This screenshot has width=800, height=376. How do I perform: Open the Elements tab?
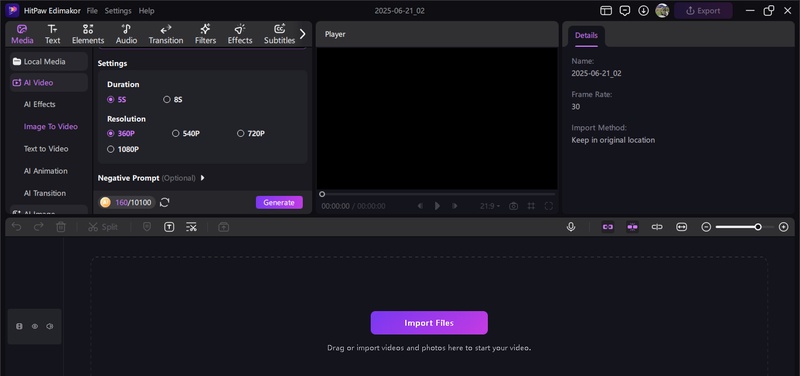[88, 34]
